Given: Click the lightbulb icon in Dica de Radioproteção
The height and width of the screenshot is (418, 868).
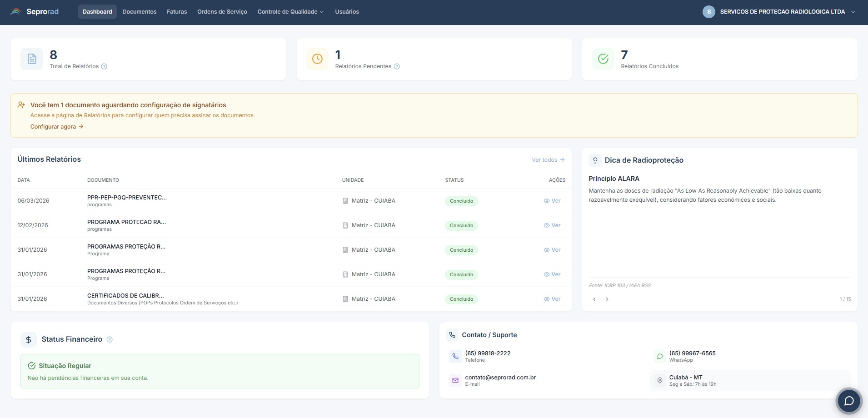Looking at the screenshot, I should pyautogui.click(x=595, y=160).
